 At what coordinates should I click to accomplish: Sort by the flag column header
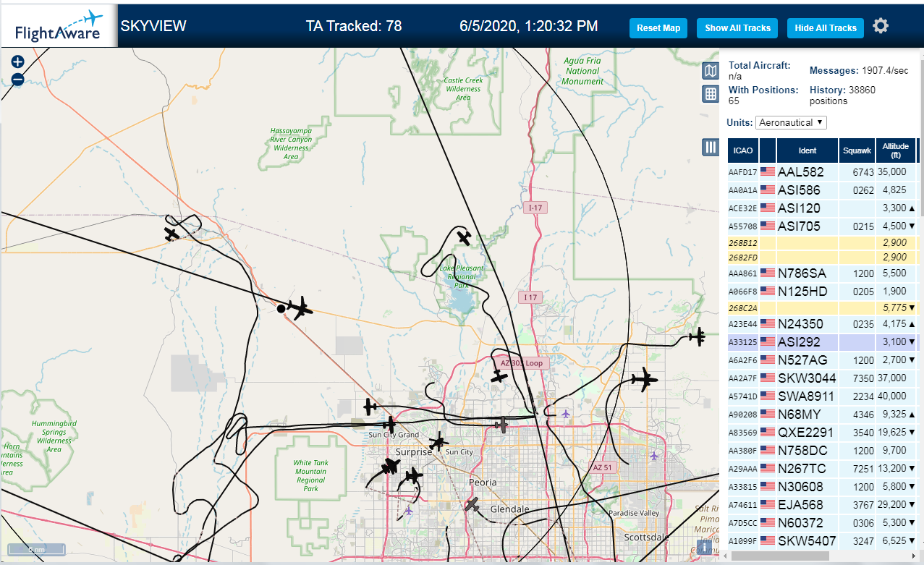768,150
